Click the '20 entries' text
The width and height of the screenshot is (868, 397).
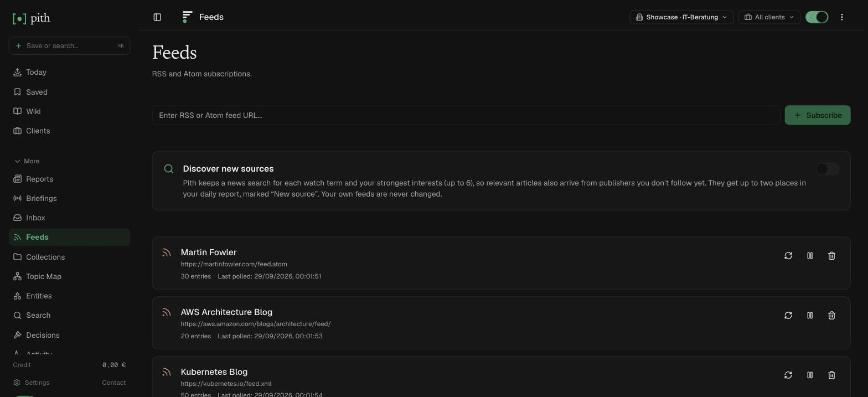[195, 336]
